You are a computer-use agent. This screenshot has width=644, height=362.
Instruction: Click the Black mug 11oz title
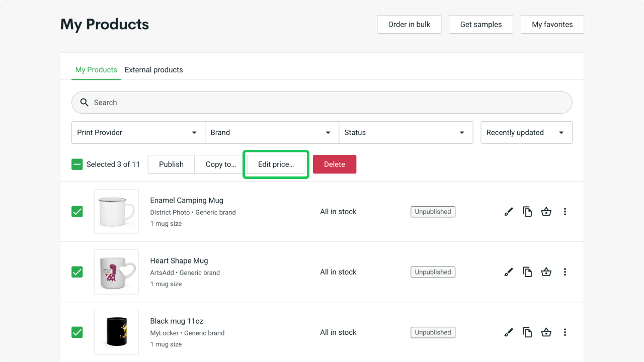tap(177, 321)
